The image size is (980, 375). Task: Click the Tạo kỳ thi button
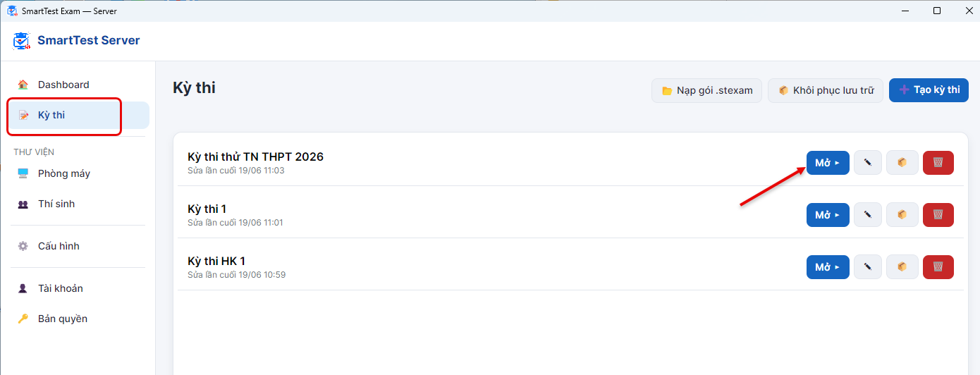(x=929, y=90)
